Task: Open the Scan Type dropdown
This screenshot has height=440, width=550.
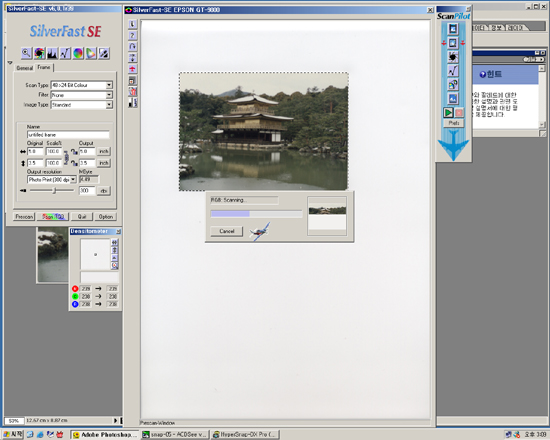Action: click(81, 85)
